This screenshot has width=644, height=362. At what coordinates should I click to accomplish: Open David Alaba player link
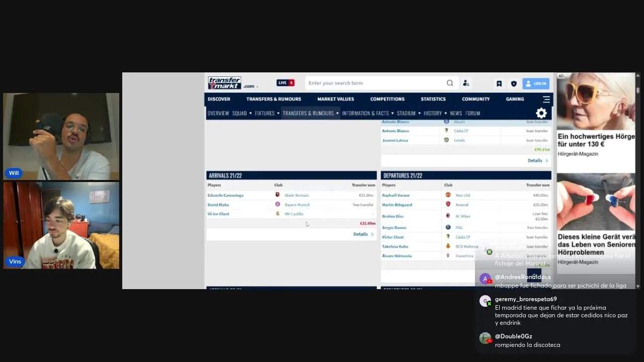(218, 205)
